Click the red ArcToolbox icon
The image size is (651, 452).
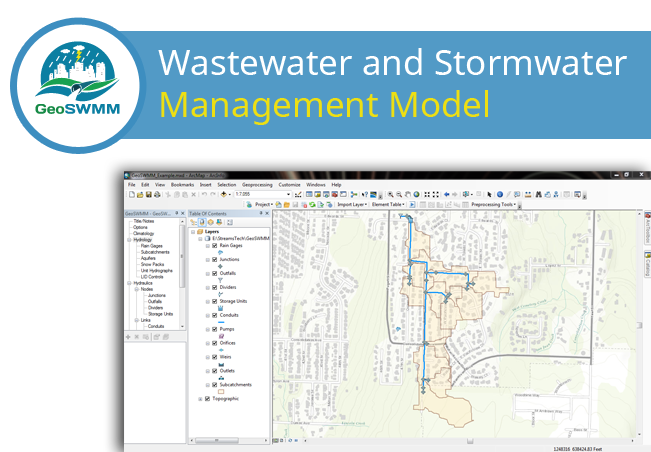pos(334,194)
